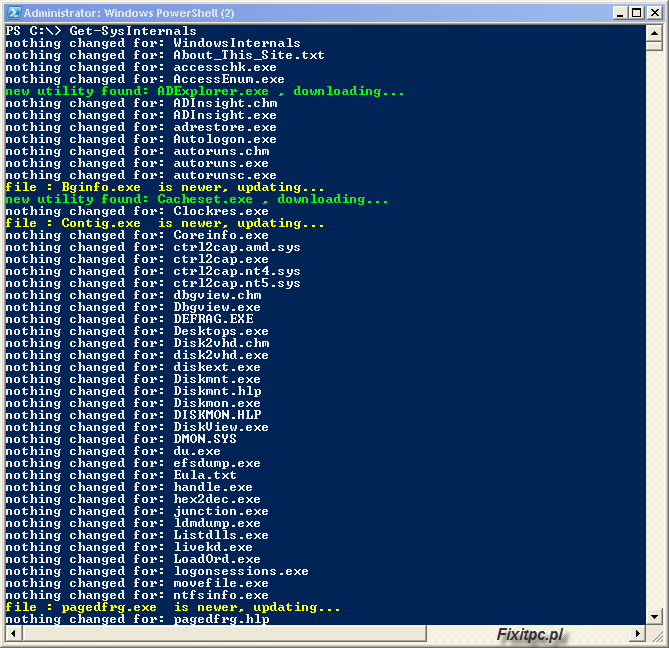This screenshot has height=648, width=669.
Task: Click the 'ctrl2cap.nt5.sys' line
Action: click(x=153, y=283)
